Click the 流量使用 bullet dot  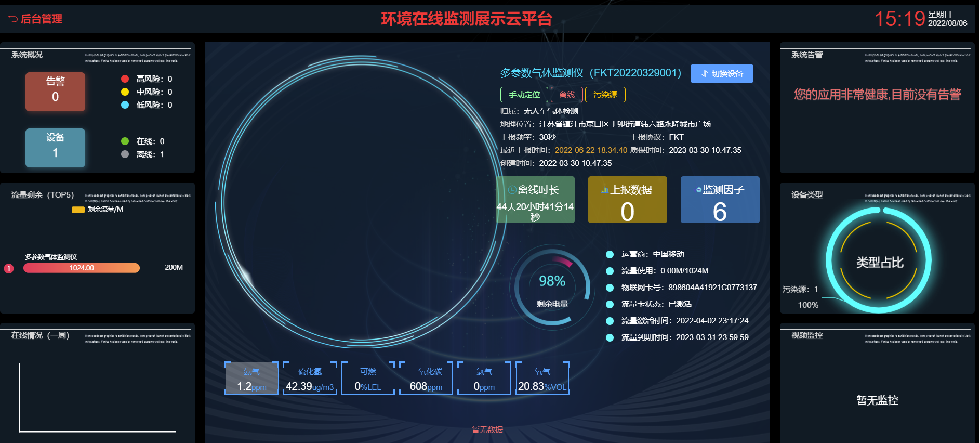[610, 271]
